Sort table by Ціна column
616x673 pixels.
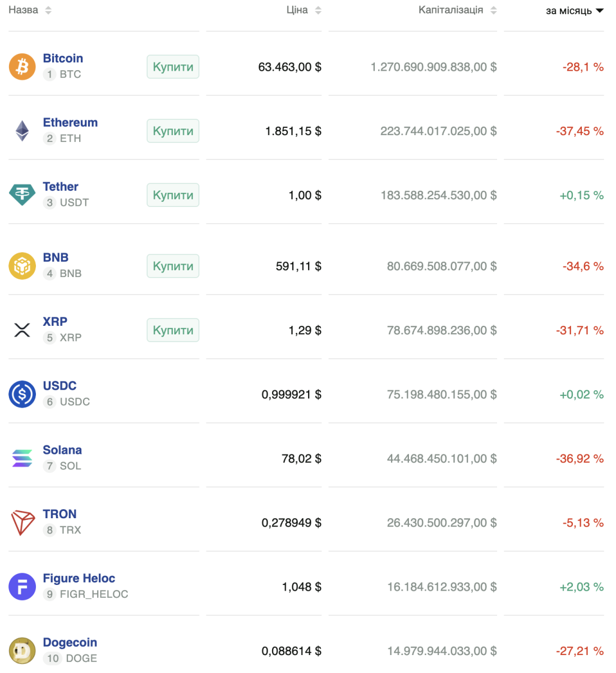pos(303,10)
